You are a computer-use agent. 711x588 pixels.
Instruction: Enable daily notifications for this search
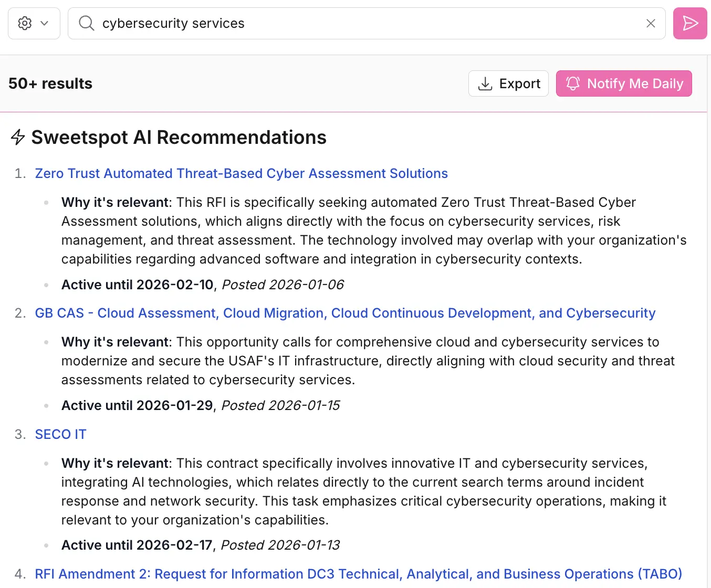pos(623,83)
